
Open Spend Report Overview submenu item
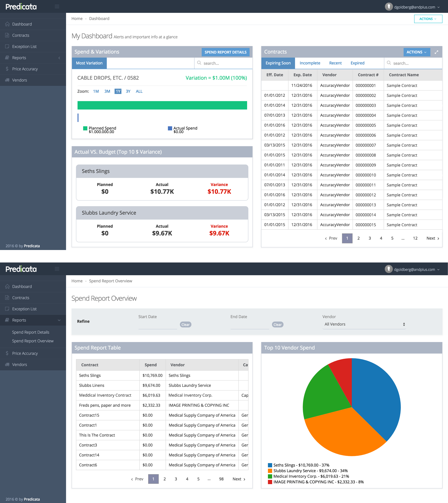[x=33, y=341]
